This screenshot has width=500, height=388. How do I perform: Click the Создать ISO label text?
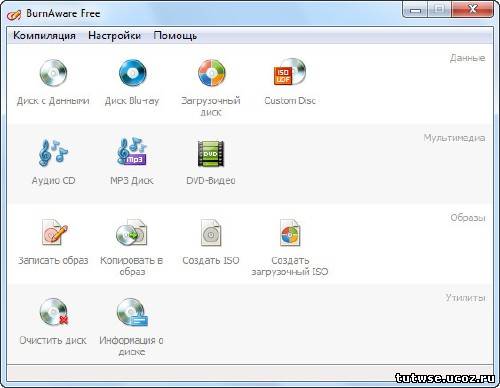(x=211, y=260)
